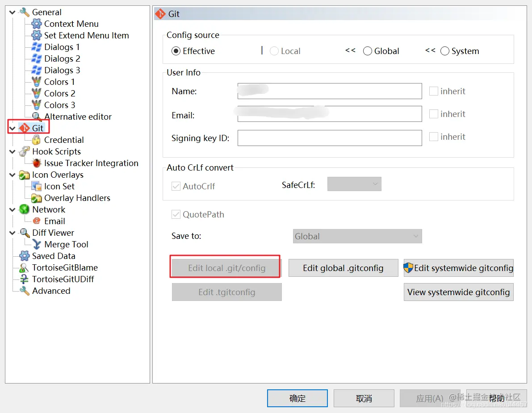Click Edit global .gitconfig button

[343, 268]
